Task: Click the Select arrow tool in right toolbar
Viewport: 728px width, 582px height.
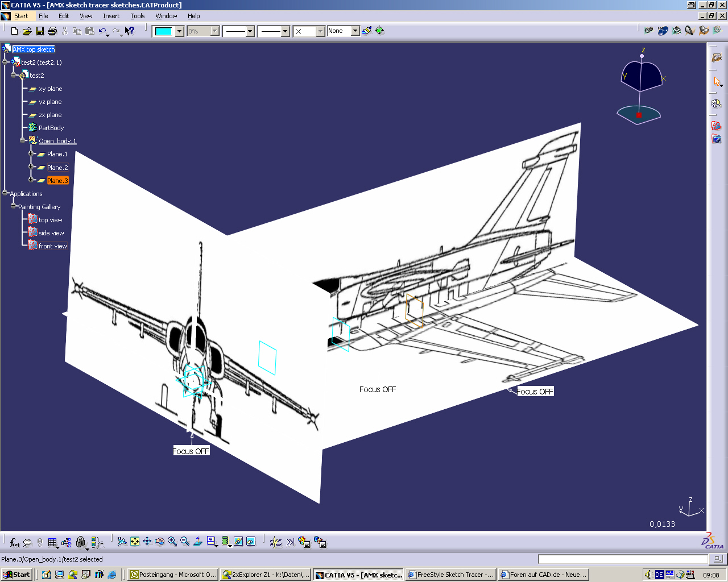Action: point(717,82)
